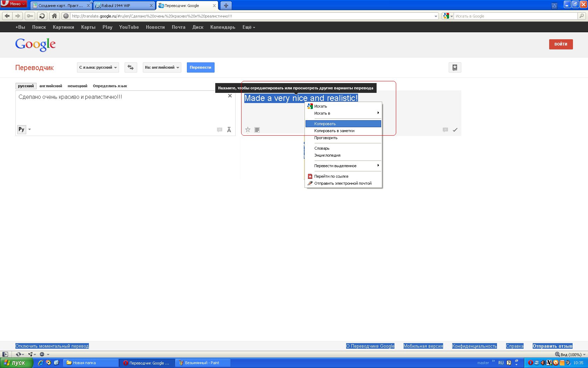The height and width of the screenshot is (368, 588).
Task: Open the Отправить отзыв link
Action: 553,346
